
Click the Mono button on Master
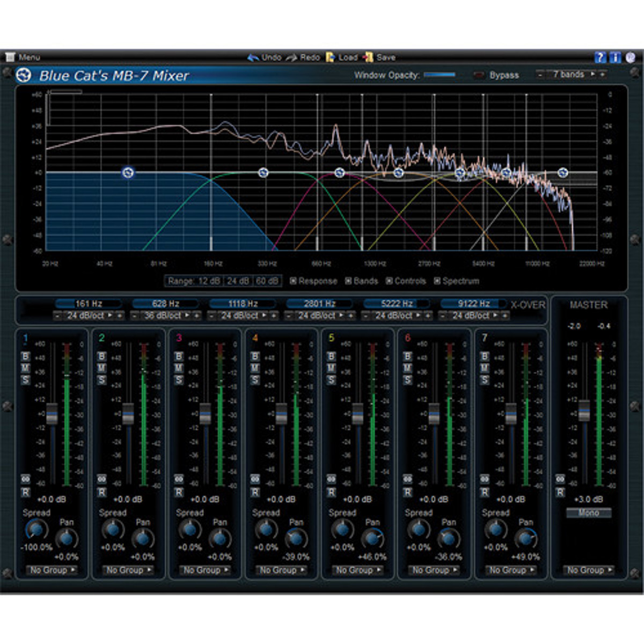[x=589, y=513]
